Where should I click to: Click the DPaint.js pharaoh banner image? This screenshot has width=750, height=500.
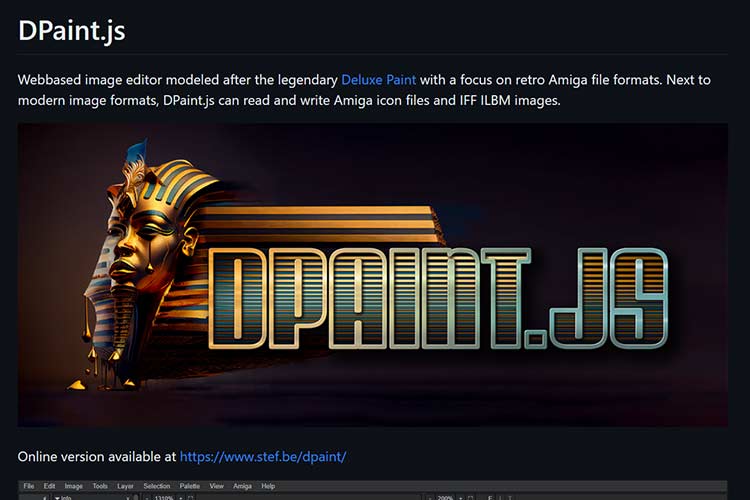[x=372, y=274]
